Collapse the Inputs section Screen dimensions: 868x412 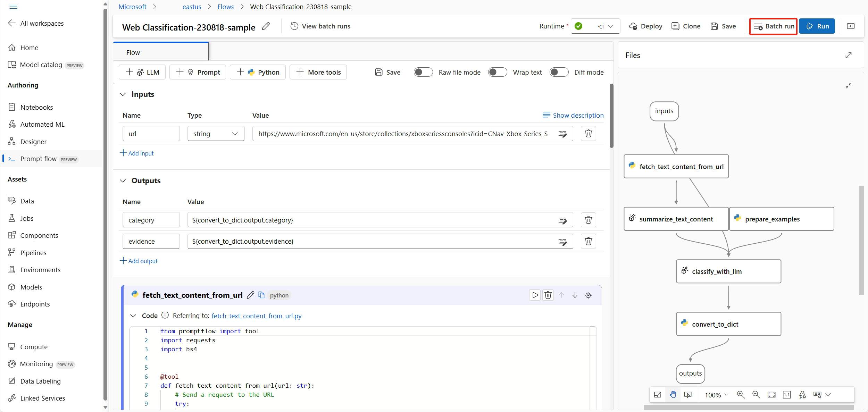tap(123, 94)
